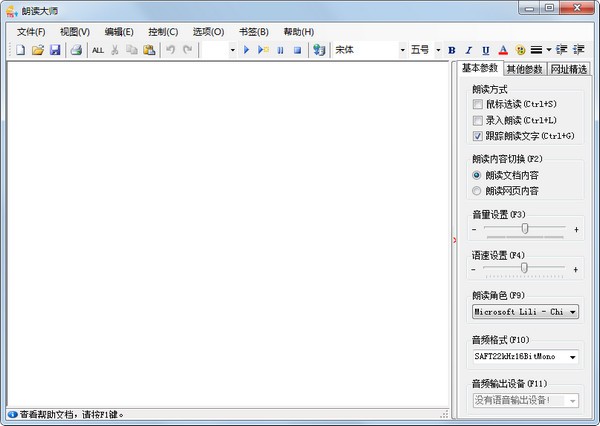Open the 控制(C) menu
This screenshot has height=426, width=600.
tap(163, 32)
